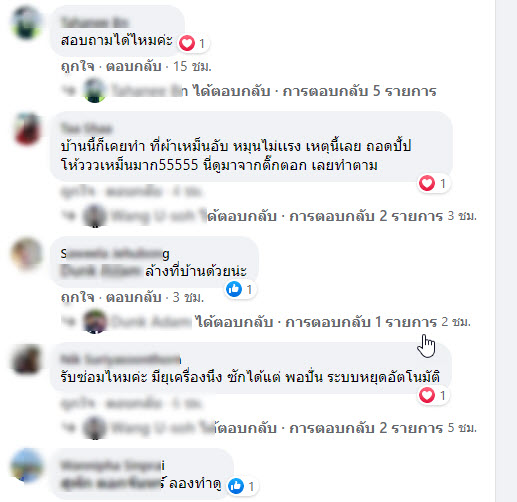517x502 pixels.
Task: Click ตอบกลับ under ล้างที่บ้านด้วยน่ะ comment
Action: (x=134, y=297)
